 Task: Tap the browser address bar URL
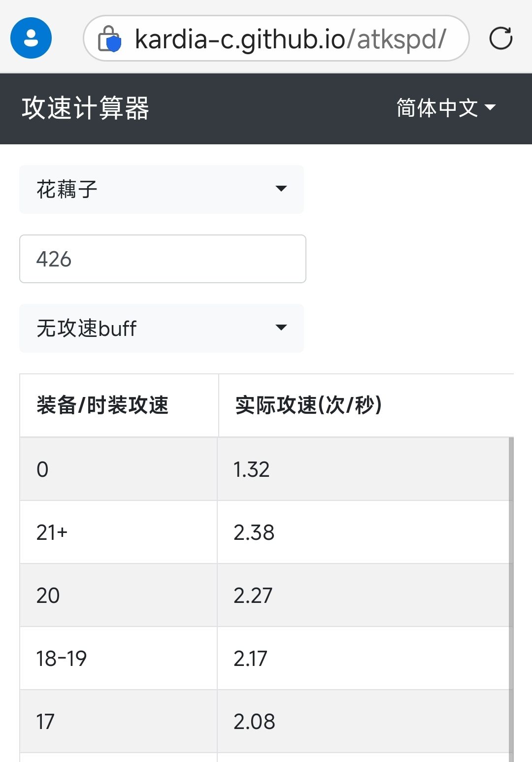pos(291,39)
